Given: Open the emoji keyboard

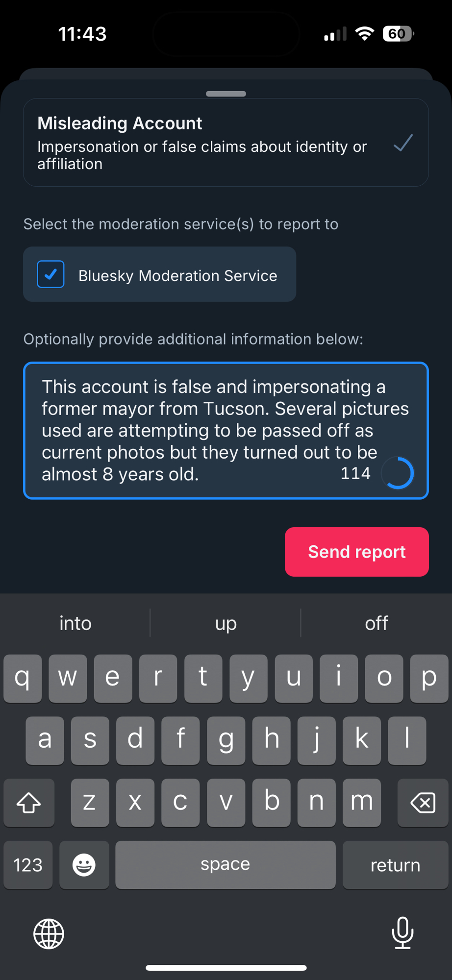Looking at the screenshot, I should click(x=84, y=865).
